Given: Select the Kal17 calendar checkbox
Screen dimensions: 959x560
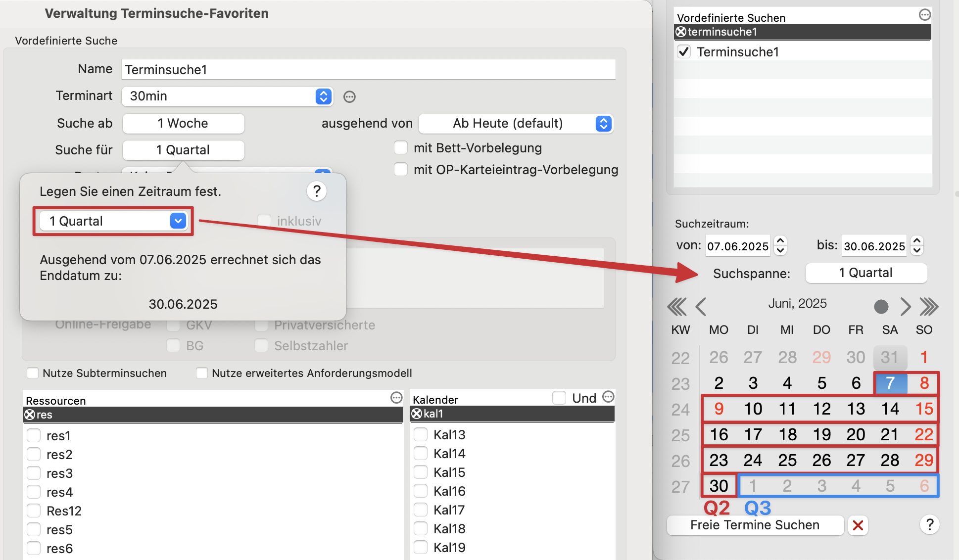Looking at the screenshot, I should [x=421, y=510].
